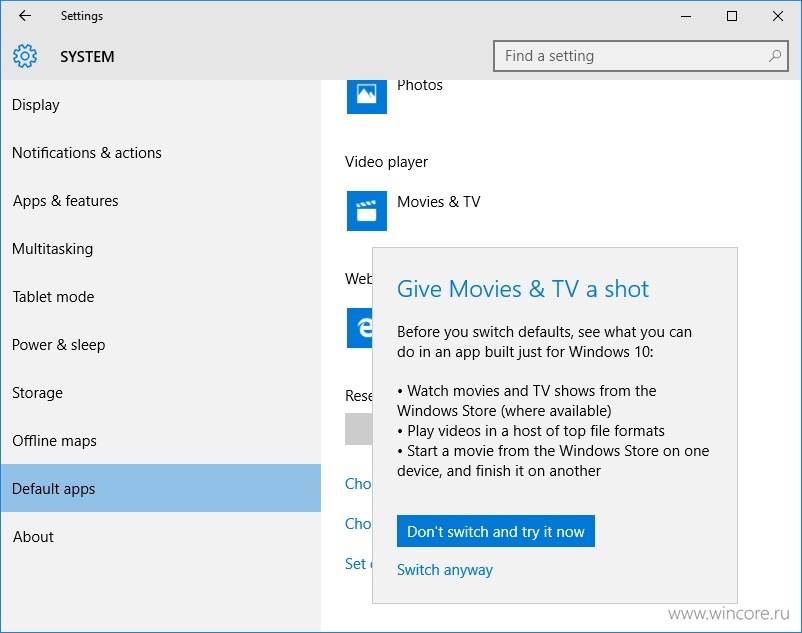
Task: Focus the Find a setting box
Action: point(641,56)
